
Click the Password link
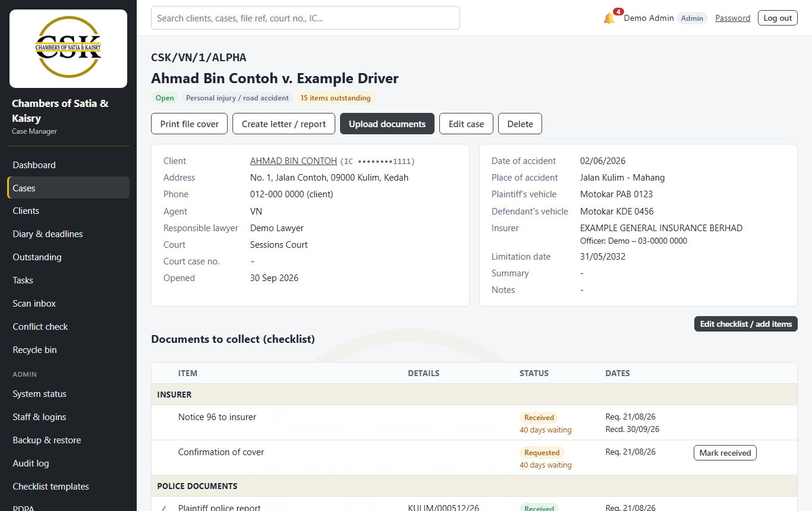pyautogui.click(x=732, y=18)
